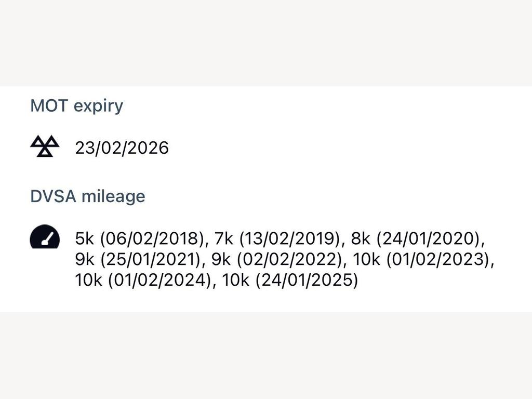Select the 8k mileage reading
Screen dimensions: 532x399
(361, 238)
